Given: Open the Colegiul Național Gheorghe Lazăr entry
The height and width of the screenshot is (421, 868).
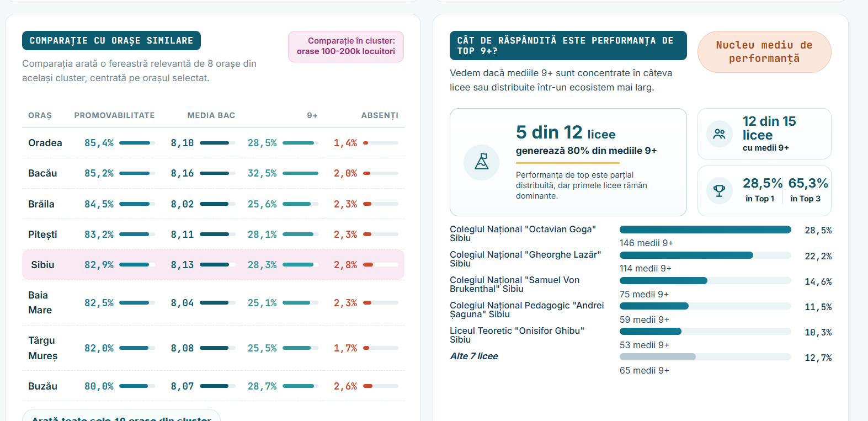Looking at the screenshot, I should coord(525,259).
